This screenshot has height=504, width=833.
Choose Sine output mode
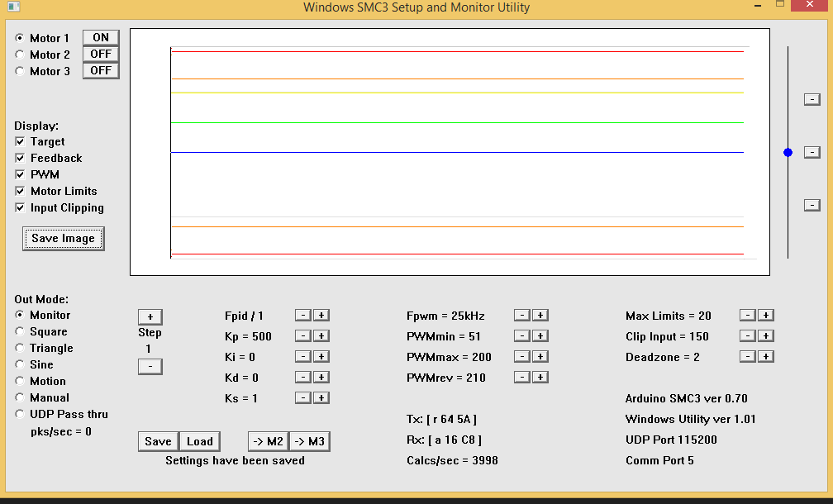pos(20,364)
